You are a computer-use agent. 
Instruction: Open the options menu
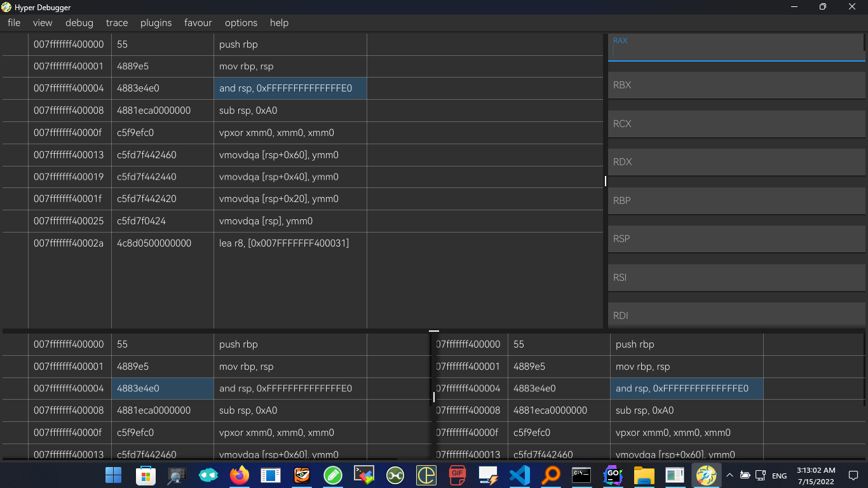241,23
